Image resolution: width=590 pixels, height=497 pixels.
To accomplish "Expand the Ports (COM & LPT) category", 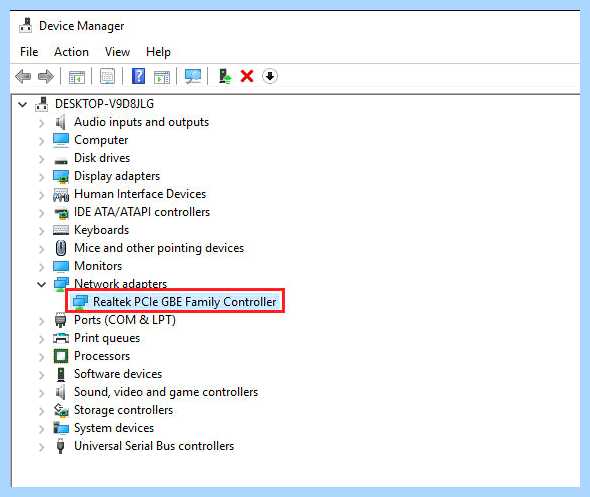I will pyautogui.click(x=41, y=321).
